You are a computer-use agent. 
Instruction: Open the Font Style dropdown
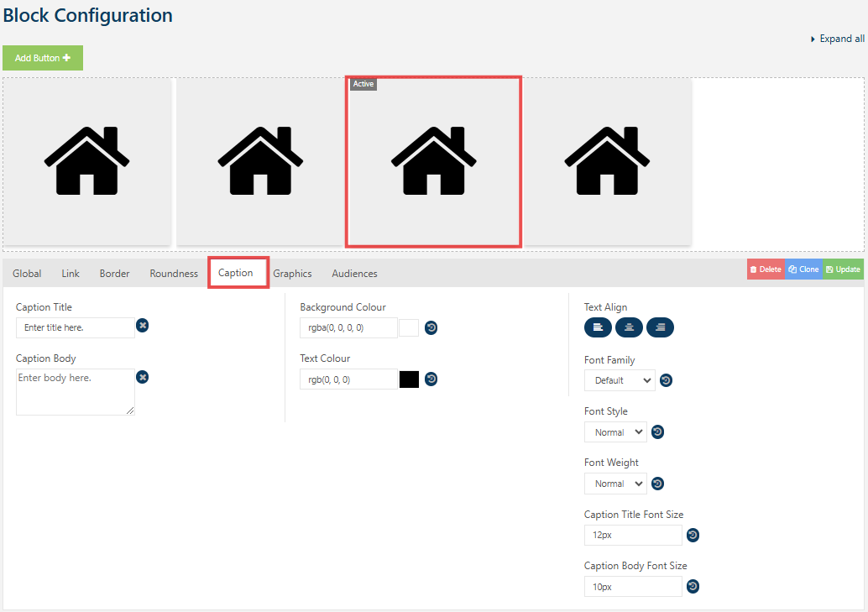coord(615,432)
